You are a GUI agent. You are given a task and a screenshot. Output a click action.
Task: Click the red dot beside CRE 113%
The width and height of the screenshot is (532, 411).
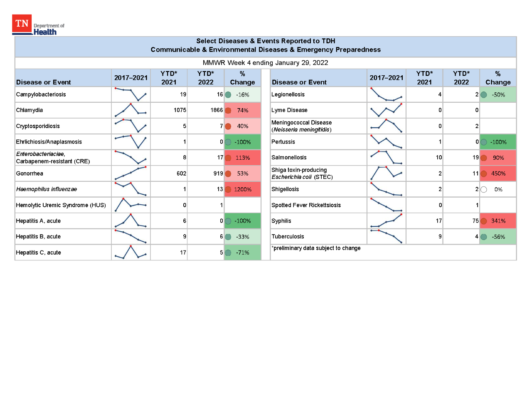tap(228, 158)
